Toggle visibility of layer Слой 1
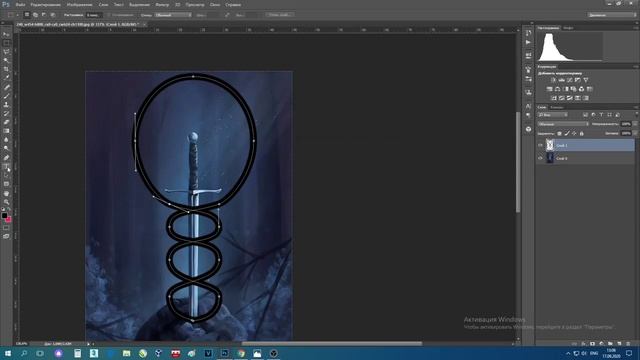Screen dimensions: 640x360 coord(540,145)
